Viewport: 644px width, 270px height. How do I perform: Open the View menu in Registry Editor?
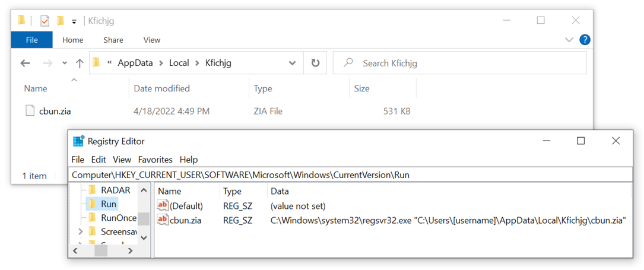coord(122,159)
